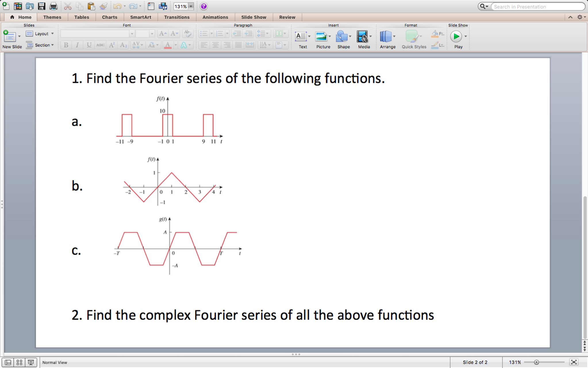Click the New Slide icon

(x=9, y=37)
